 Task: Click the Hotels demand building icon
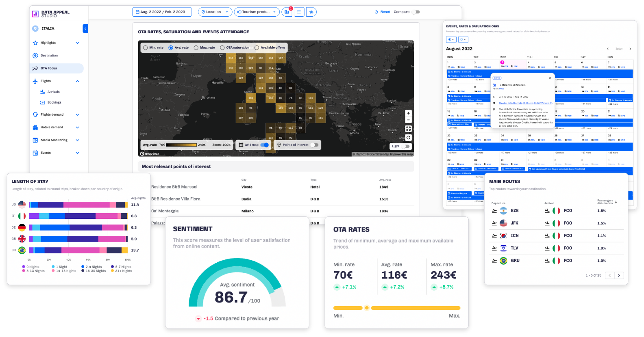click(35, 127)
